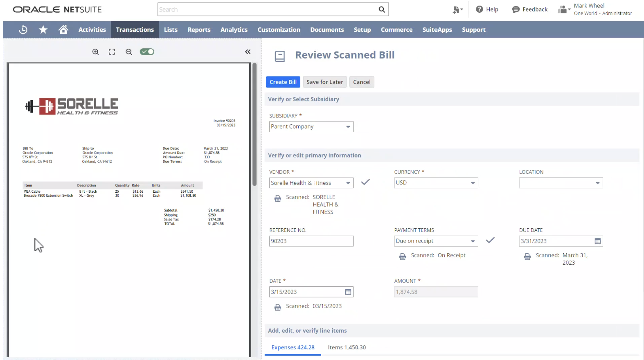The height and width of the screenshot is (360, 644).
Task: Open the Commerce menu
Action: click(x=396, y=29)
